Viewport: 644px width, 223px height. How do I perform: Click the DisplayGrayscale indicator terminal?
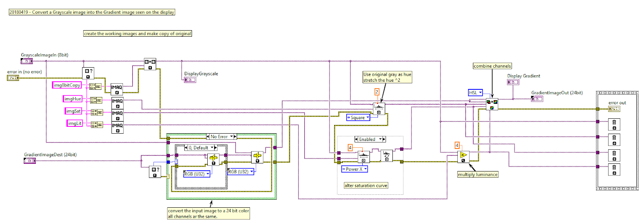tap(190, 80)
